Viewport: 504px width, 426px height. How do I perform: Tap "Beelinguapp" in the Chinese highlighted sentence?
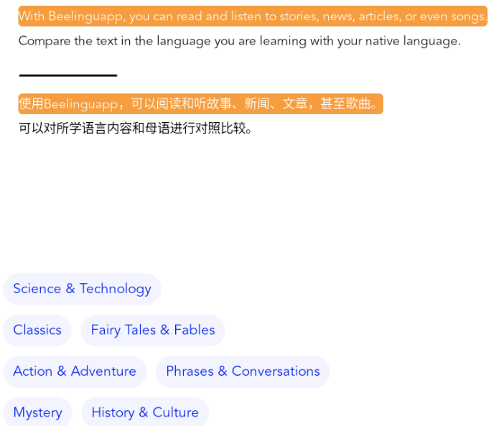pyautogui.click(x=80, y=104)
